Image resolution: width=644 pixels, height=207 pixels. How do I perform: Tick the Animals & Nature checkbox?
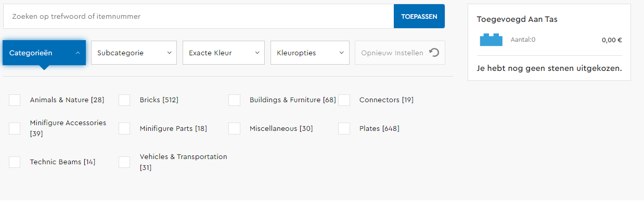[15, 100]
